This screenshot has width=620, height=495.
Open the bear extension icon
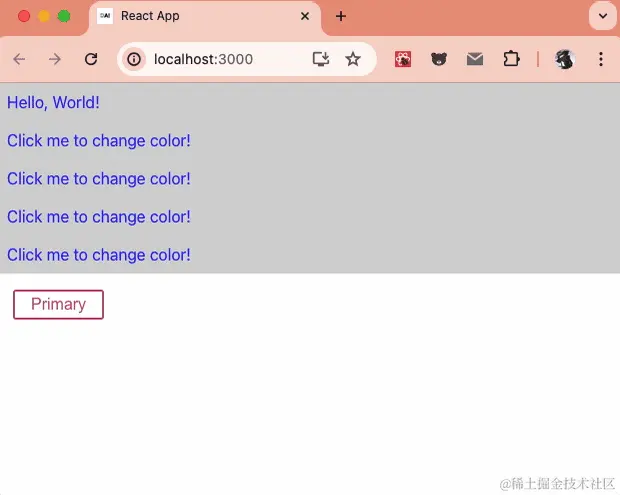[x=439, y=59]
